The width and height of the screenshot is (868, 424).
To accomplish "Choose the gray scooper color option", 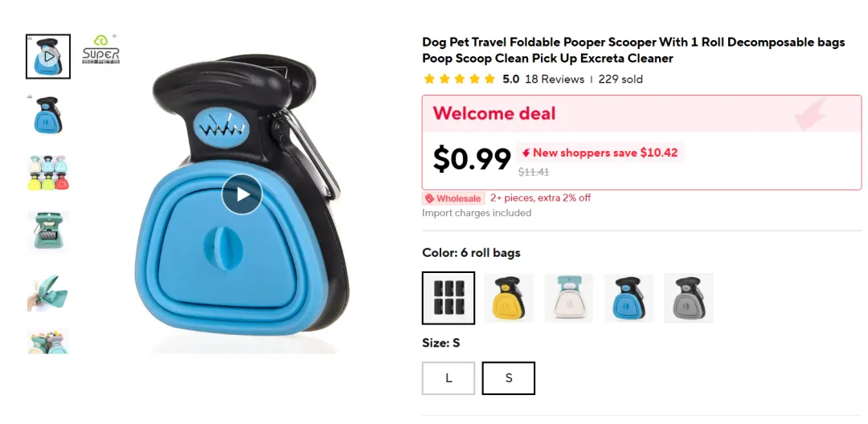I will pos(690,298).
